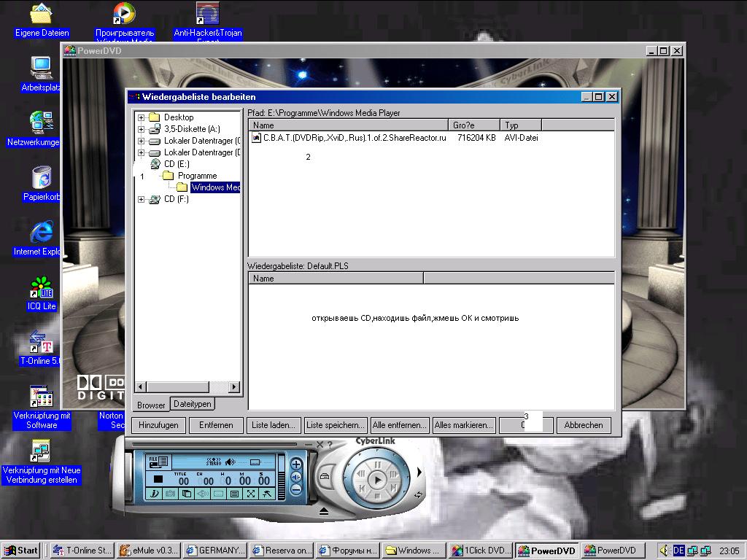Open the Windows Start button

point(21,551)
